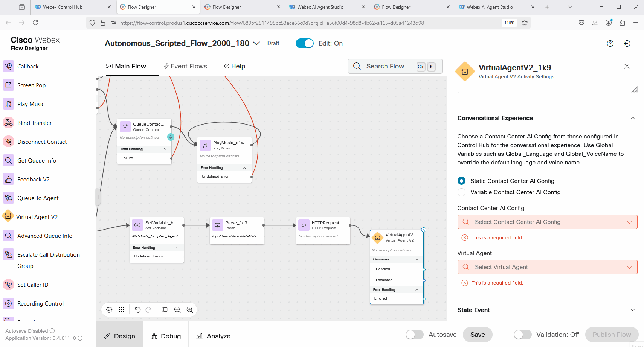Select Variable Contact Center AI Config option
The width and height of the screenshot is (644, 347).
pos(461,192)
